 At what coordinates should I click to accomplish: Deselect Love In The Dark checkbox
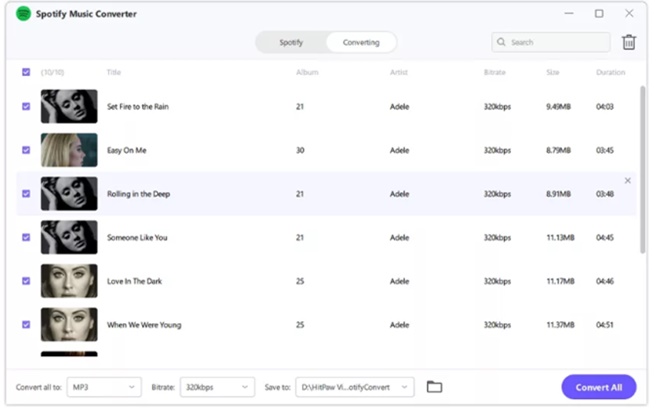coord(26,281)
